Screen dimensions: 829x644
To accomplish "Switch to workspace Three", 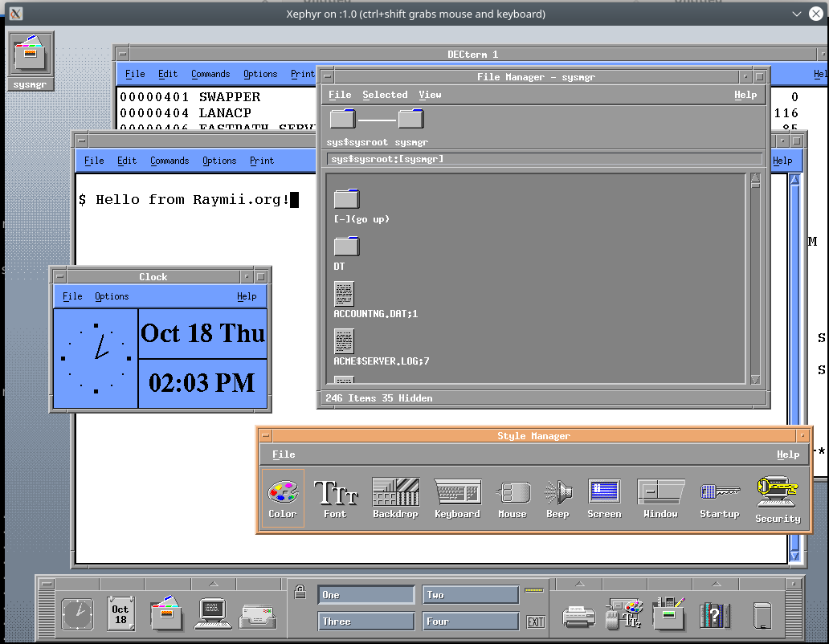I will click(x=365, y=621).
